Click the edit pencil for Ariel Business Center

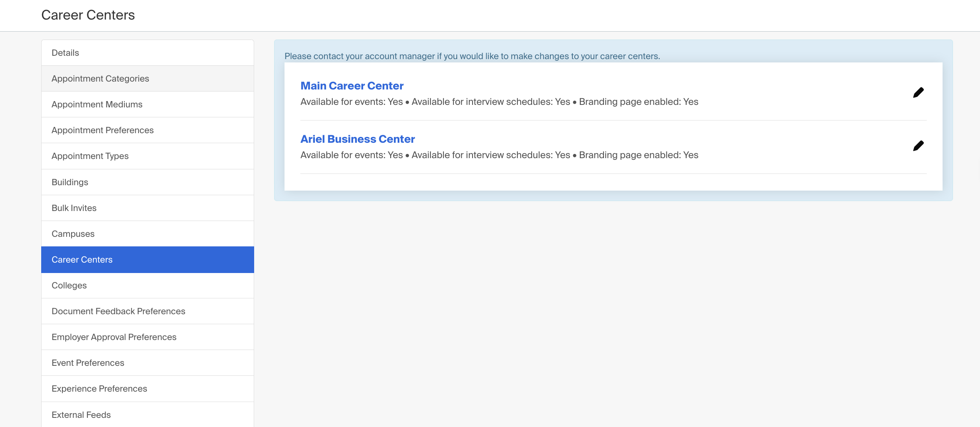918,145
